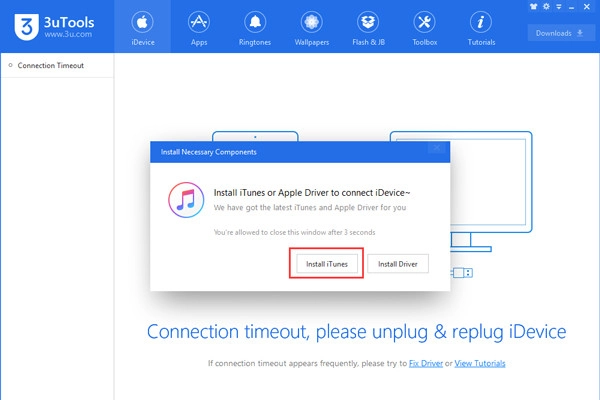Open the Wallpapers section

(x=311, y=27)
